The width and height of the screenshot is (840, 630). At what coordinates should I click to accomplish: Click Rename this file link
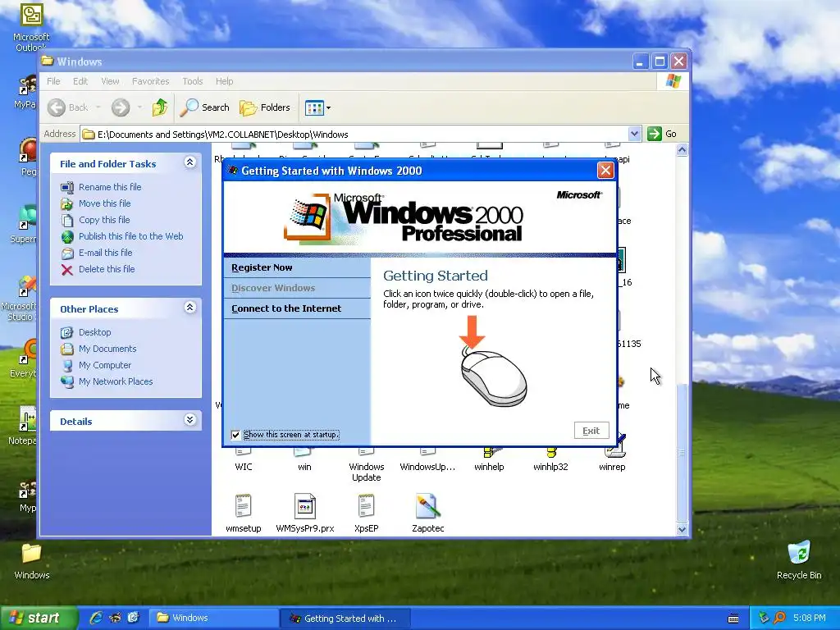click(x=110, y=187)
